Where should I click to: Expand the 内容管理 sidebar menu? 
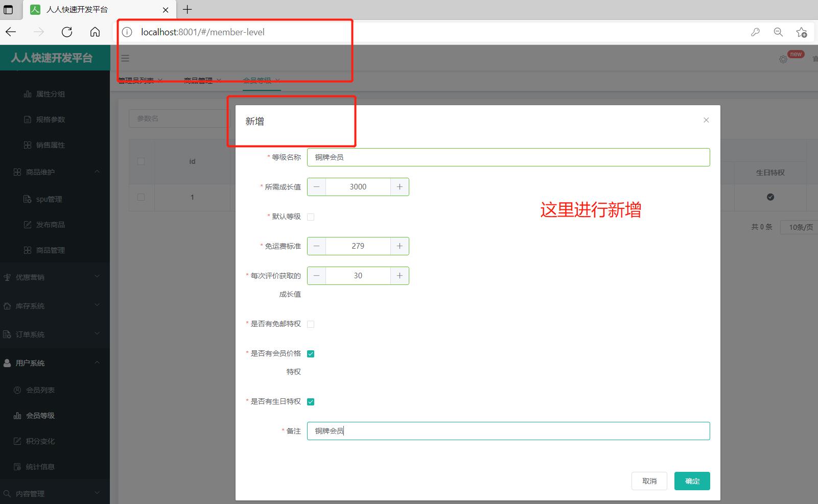[x=55, y=493]
